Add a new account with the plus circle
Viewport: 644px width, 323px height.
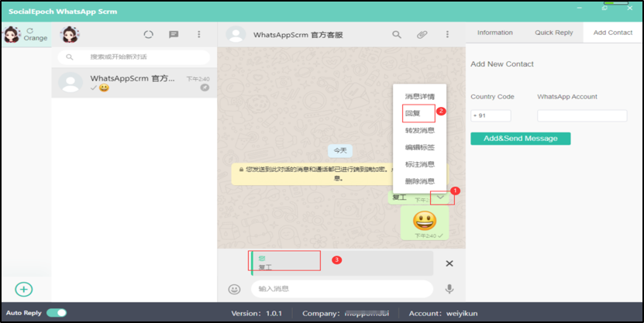pos(24,290)
